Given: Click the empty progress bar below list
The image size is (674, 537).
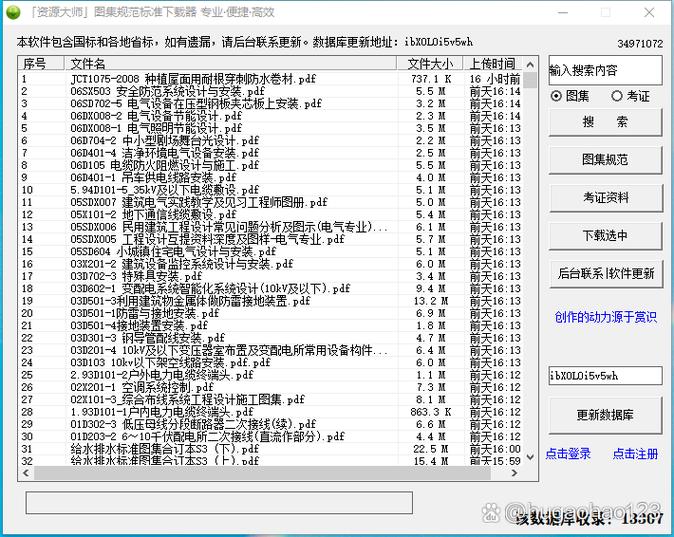Looking at the screenshot, I should tap(219, 503).
